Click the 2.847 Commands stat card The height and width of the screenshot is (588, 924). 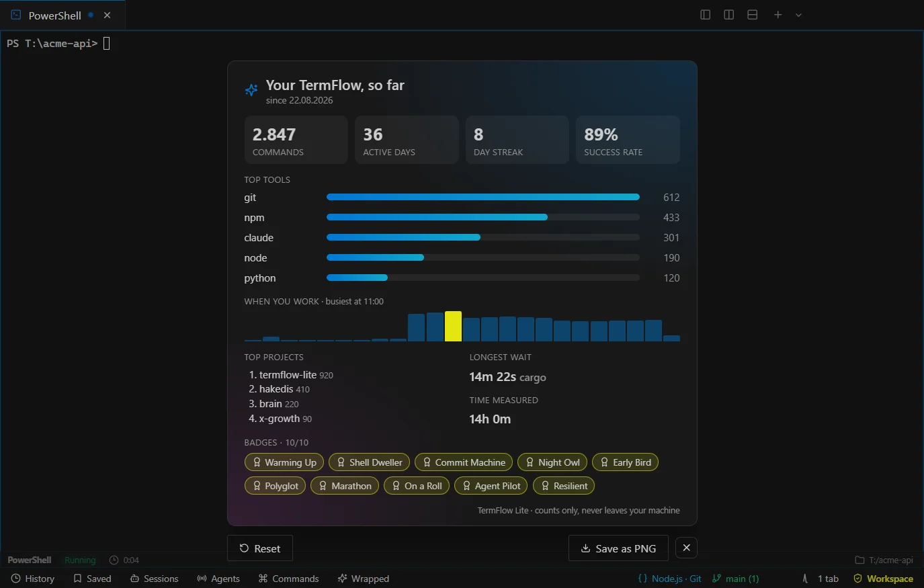point(296,140)
